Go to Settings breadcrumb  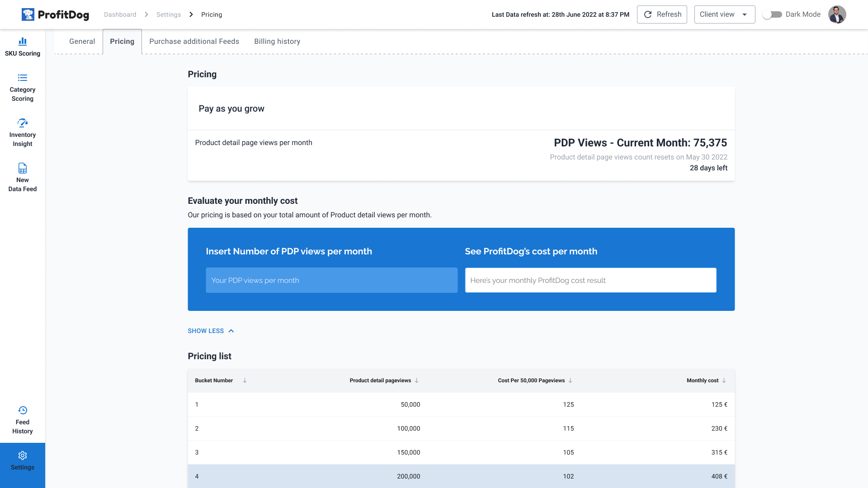tap(169, 14)
